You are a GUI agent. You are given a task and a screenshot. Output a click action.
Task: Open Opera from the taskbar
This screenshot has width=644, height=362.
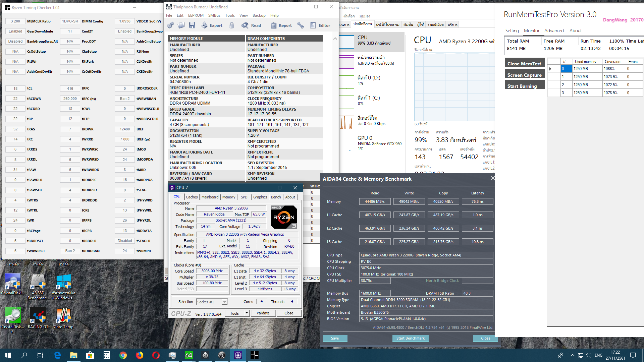coord(156,355)
